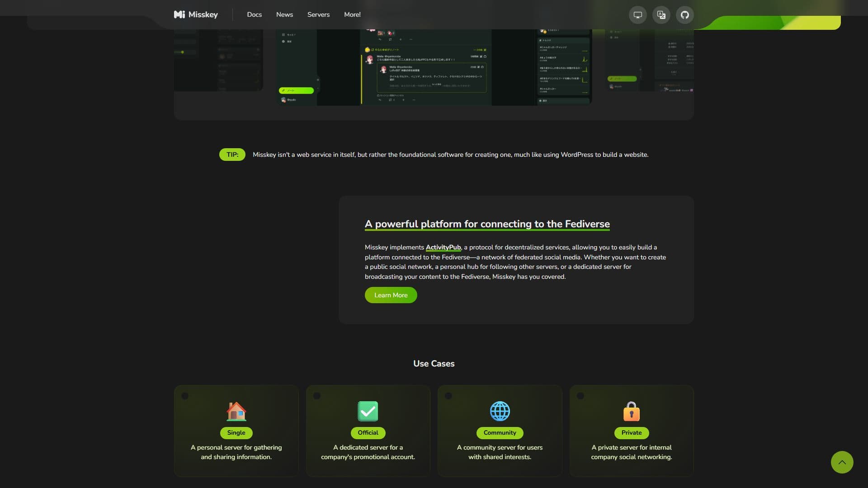The image size is (868, 488).
Task: Select the Official use case badge
Action: click(368, 432)
